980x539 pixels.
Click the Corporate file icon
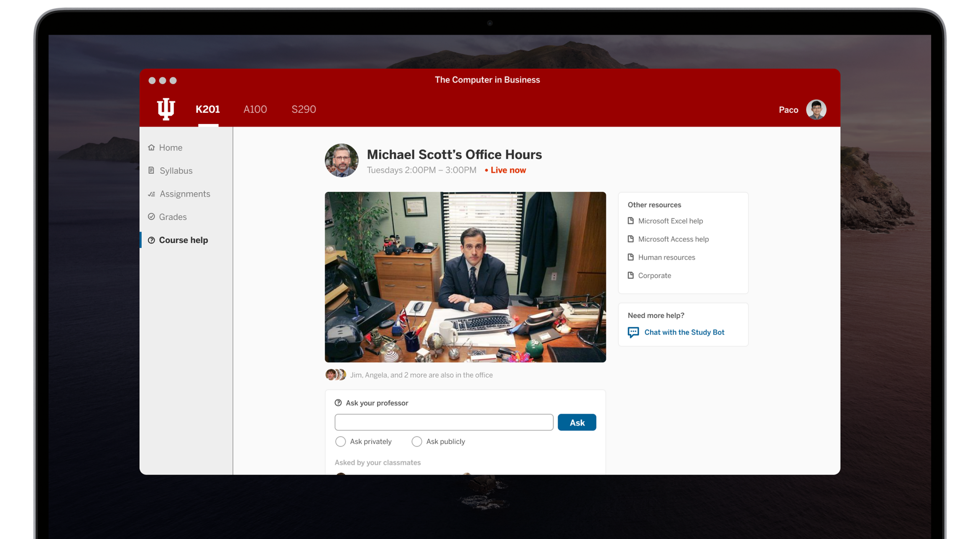click(x=630, y=275)
